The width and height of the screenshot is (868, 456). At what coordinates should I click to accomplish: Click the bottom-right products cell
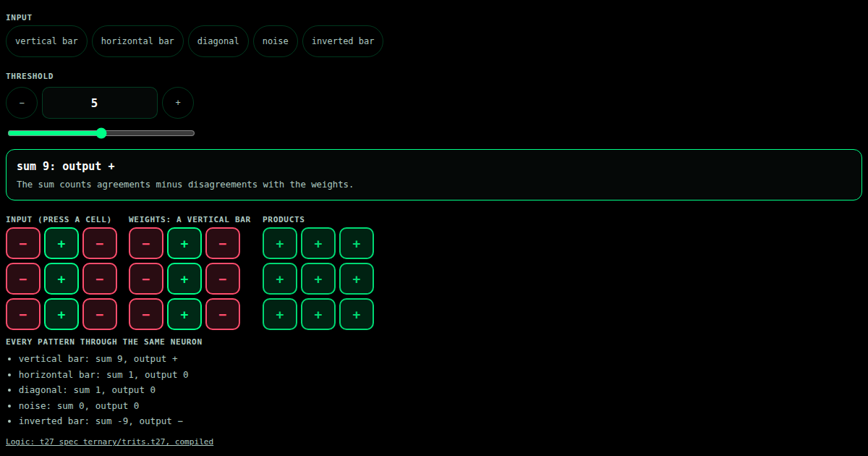point(357,314)
